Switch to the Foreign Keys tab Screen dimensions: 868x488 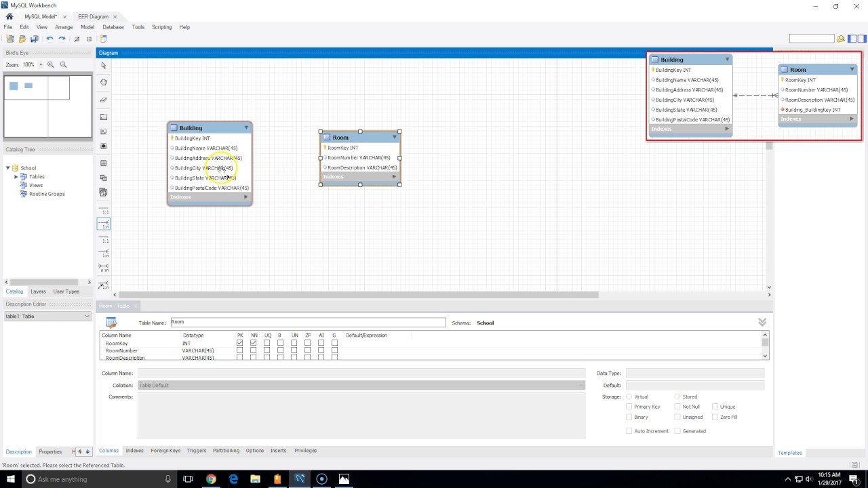coord(165,450)
